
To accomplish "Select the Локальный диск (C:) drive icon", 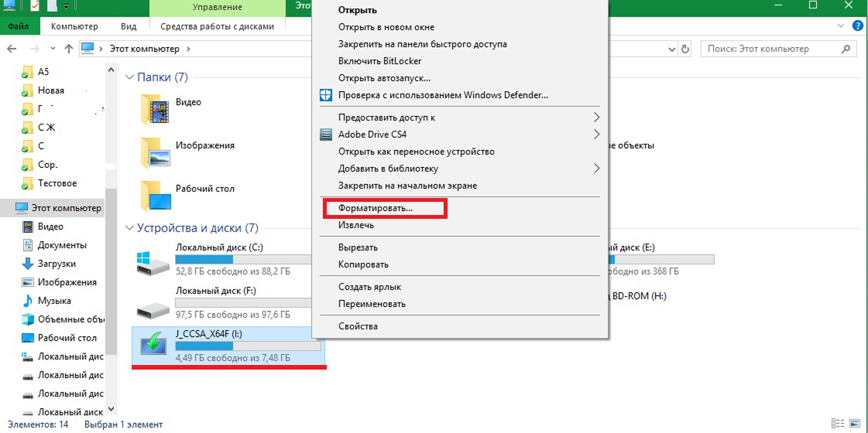I will 152,263.
